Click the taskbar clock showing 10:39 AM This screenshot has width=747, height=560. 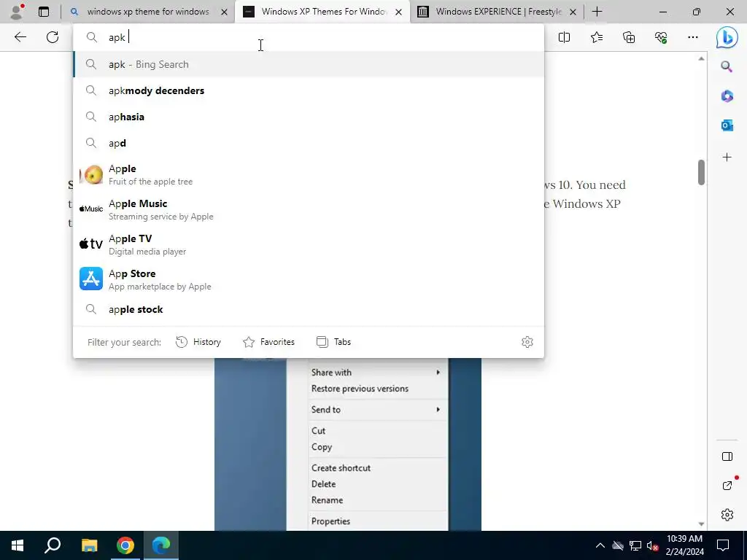coord(684,545)
